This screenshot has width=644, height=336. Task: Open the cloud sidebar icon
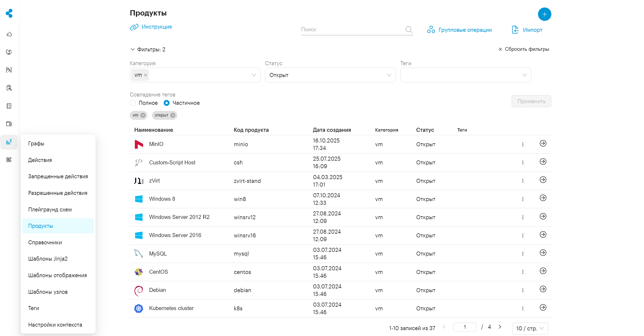tap(9, 34)
